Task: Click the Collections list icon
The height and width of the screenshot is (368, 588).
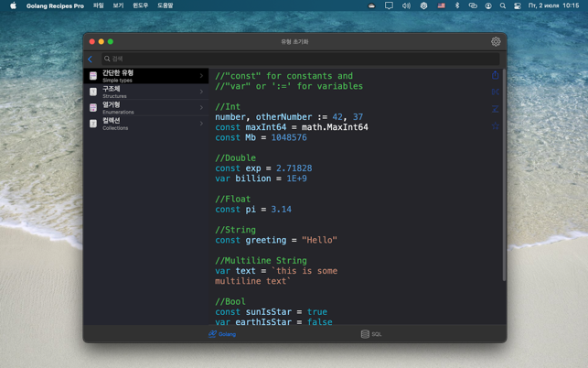Action: pyautogui.click(x=93, y=124)
